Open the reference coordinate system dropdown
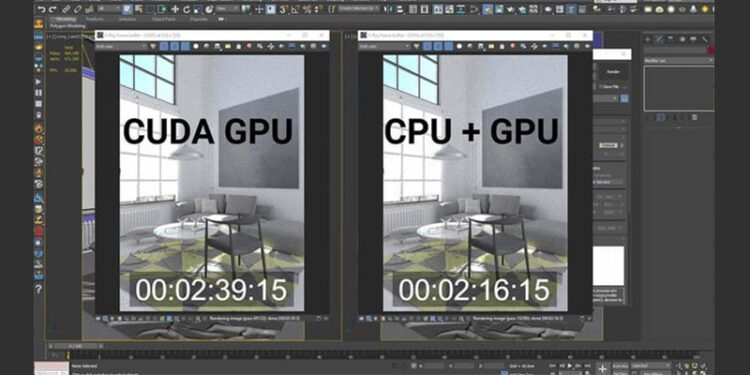This screenshot has width=750, height=375. tap(228, 9)
